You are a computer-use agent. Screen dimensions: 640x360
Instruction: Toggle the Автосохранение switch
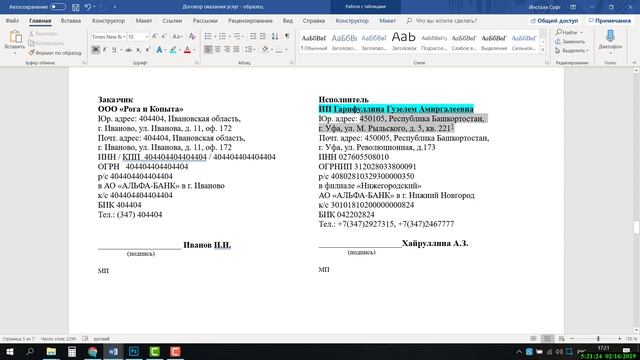[x=58, y=7]
